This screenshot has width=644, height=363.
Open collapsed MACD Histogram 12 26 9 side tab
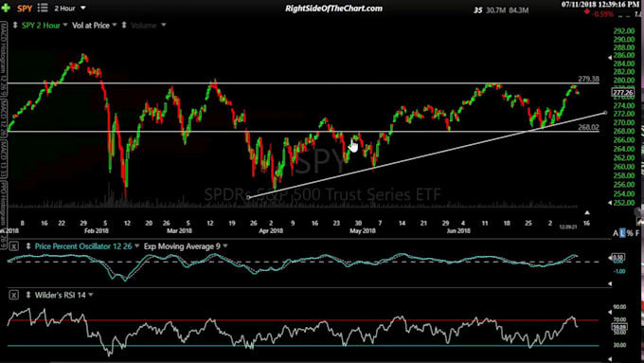point(3,60)
